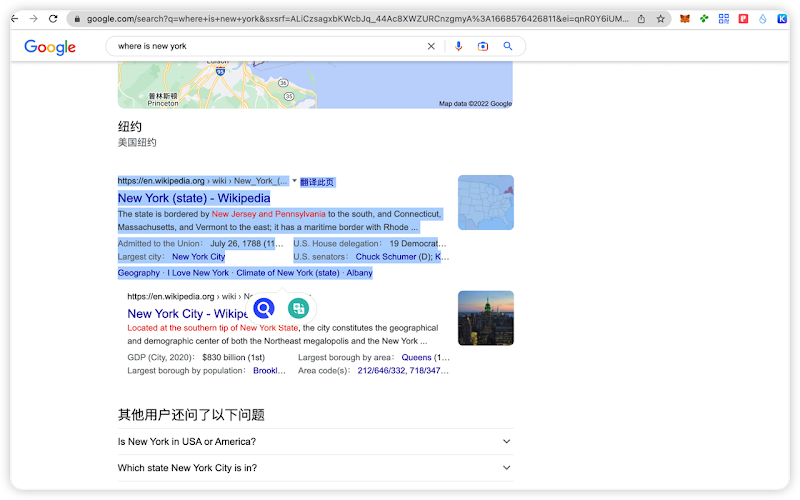Open the Geography sublink
The height and width of the screenshot is (500, 800).
click(x=139, y=273)
